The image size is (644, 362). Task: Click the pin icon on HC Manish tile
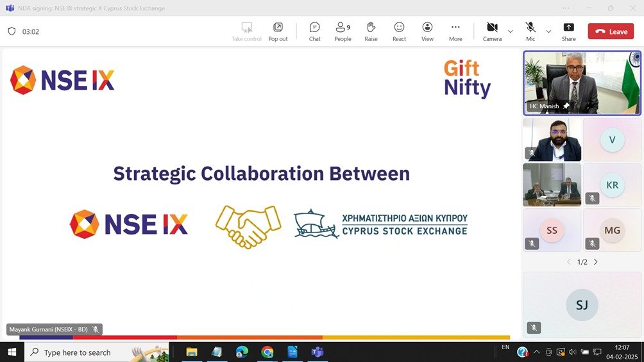[566, 106]
